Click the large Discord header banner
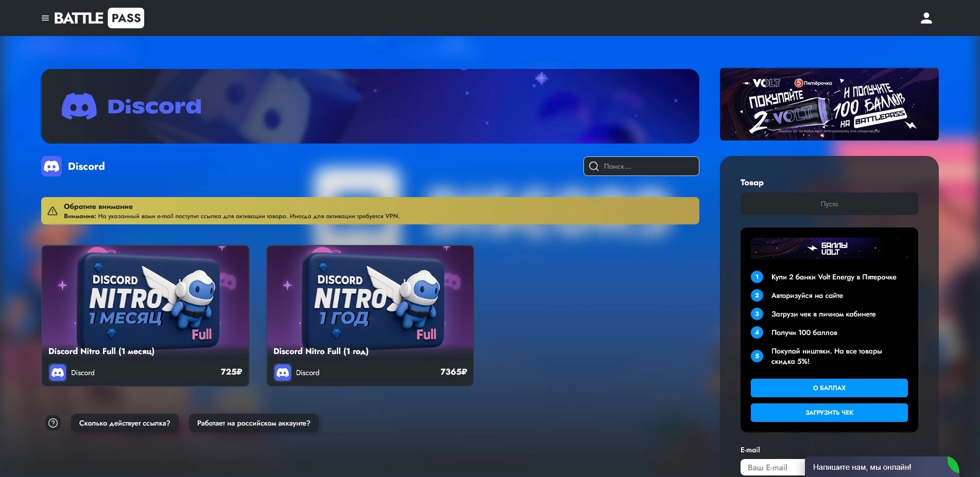980x477 pixels. point(370,106)
